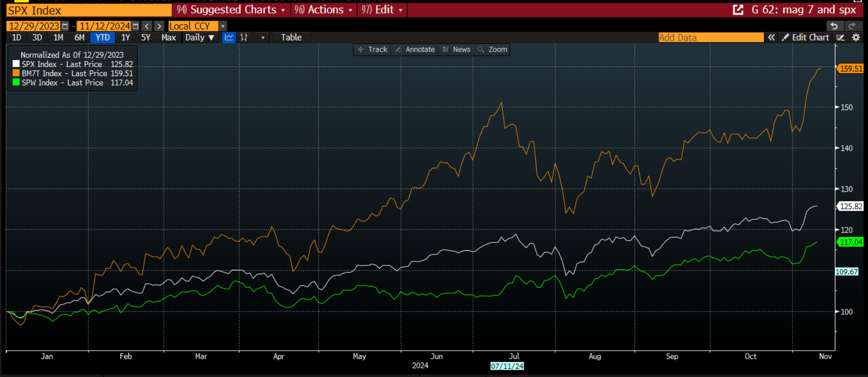868x377 pixels.
Task: Open the start date calendar picker
Action: tap(65, 26)
